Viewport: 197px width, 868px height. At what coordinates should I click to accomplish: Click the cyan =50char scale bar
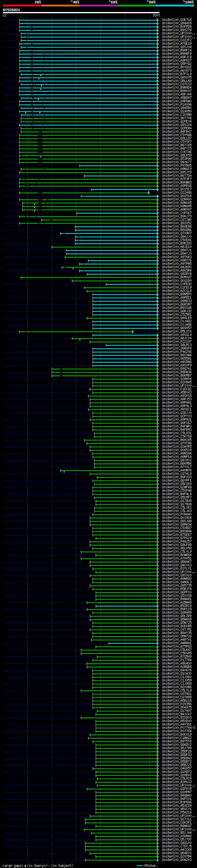[x=140, y=865]
